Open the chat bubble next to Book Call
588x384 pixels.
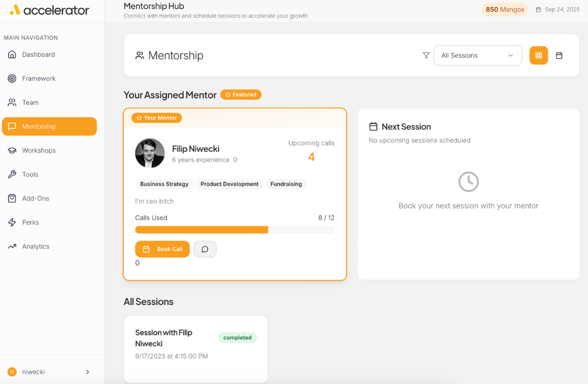point(205,249)
